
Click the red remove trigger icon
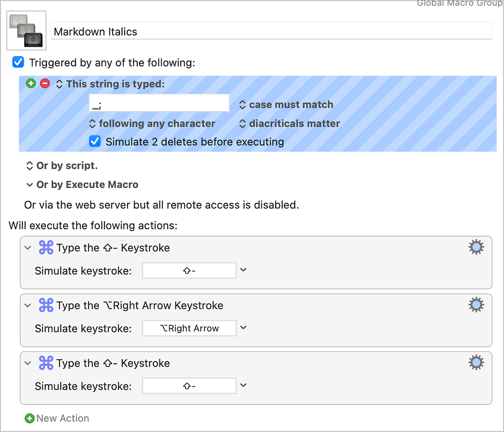tap(45, 84)
